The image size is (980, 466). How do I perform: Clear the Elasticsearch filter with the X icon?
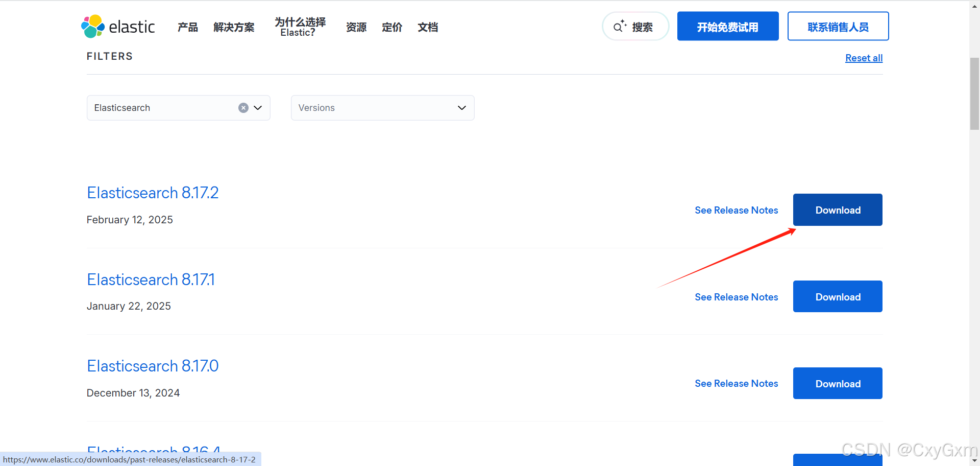click(x=243, y=108)
